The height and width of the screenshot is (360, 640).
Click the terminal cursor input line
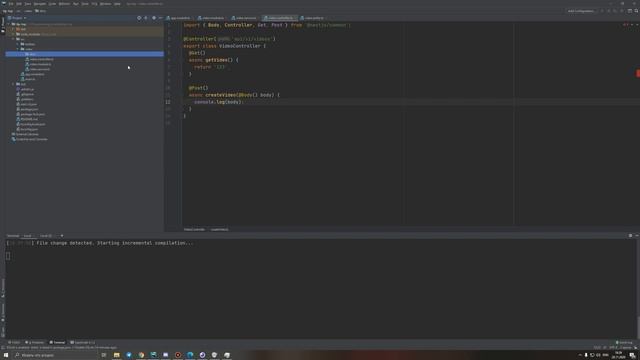[x=8, y=256]
